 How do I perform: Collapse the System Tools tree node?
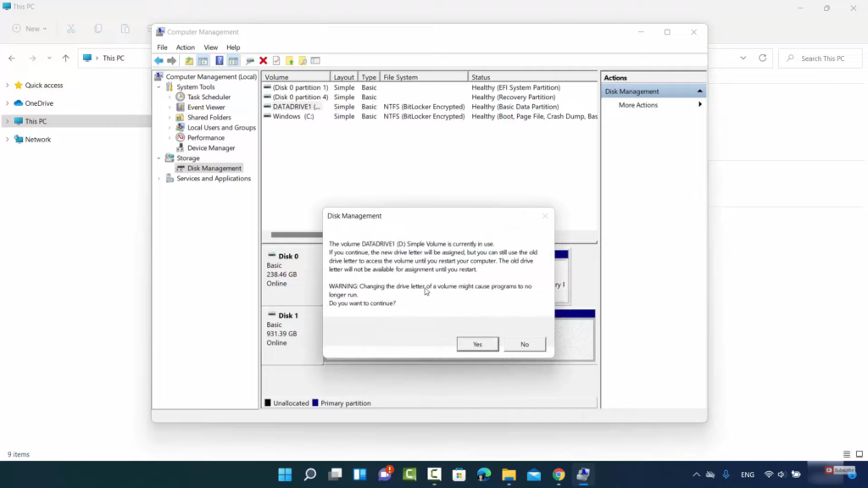[159, 87]
